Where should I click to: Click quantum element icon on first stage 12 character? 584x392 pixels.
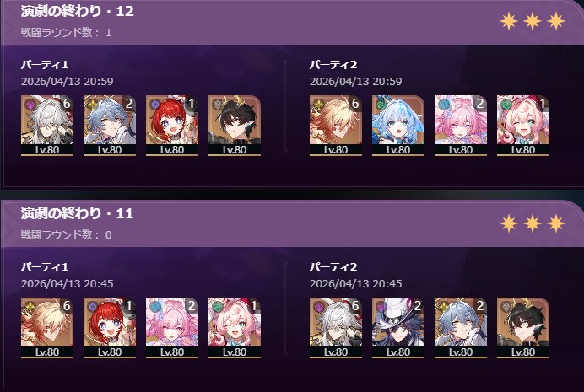click(30, 105)
